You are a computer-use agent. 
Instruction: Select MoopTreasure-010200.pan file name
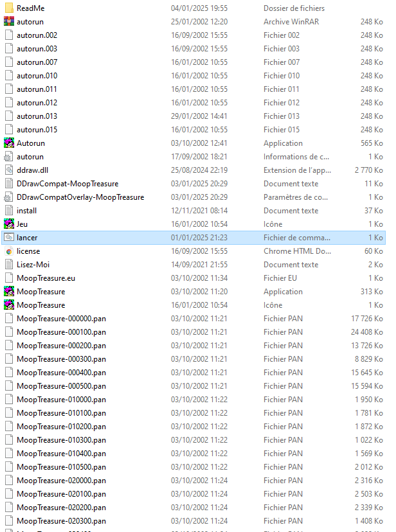[x=62, y=427]
